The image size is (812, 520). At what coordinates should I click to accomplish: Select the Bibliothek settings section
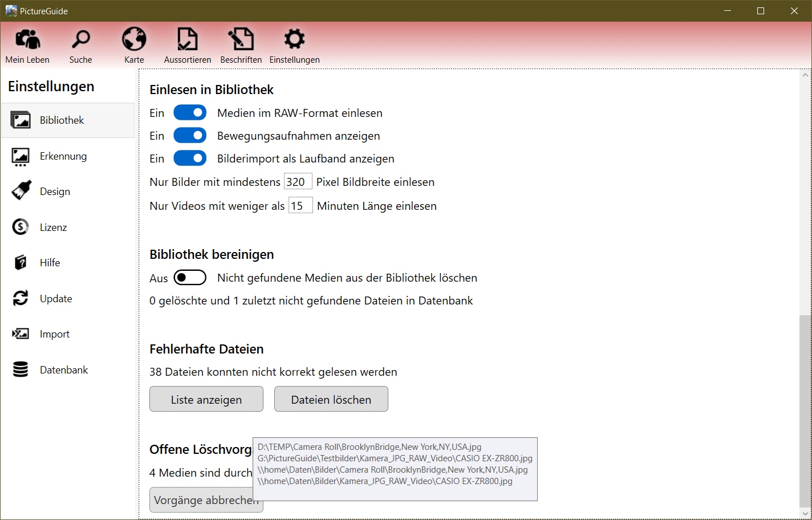point(68,120)
